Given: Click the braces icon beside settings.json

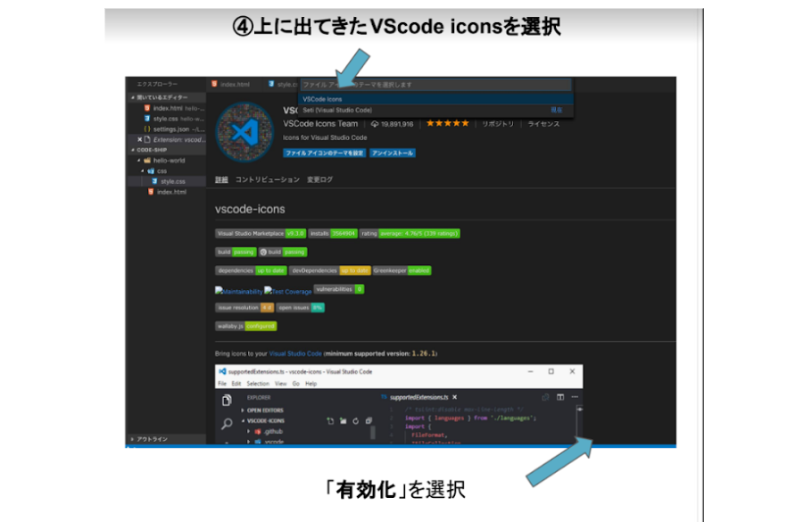Looking at the screenshot, I should coord(147,129).
